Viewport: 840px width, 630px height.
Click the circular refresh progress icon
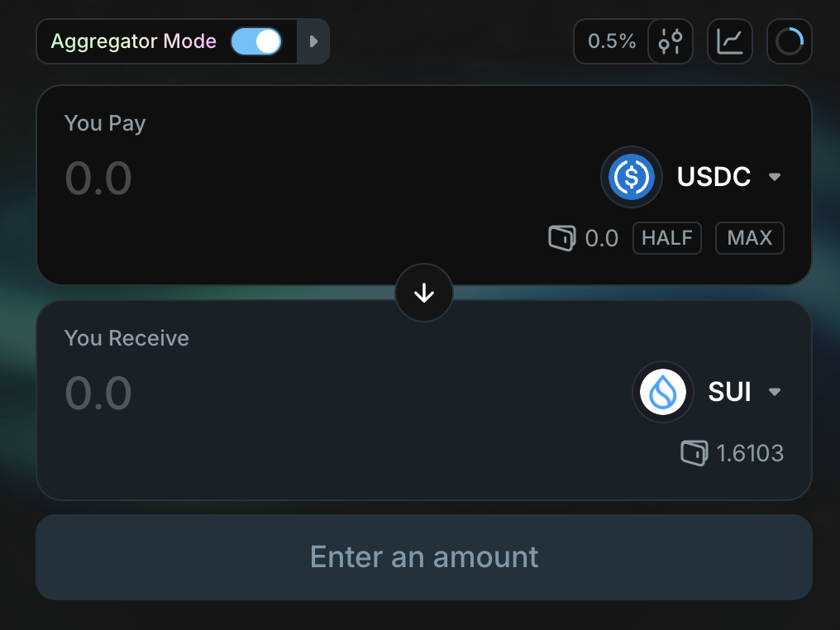pyautogui.click(x=789, y=41)
